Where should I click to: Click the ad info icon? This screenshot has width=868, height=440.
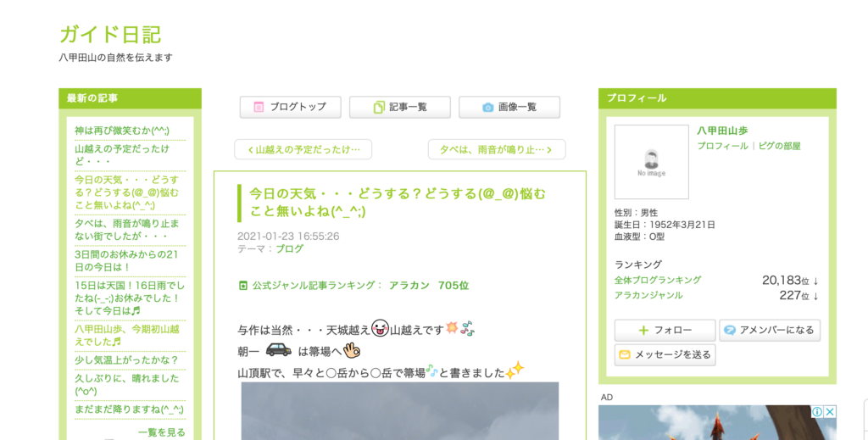click(816, 412)
